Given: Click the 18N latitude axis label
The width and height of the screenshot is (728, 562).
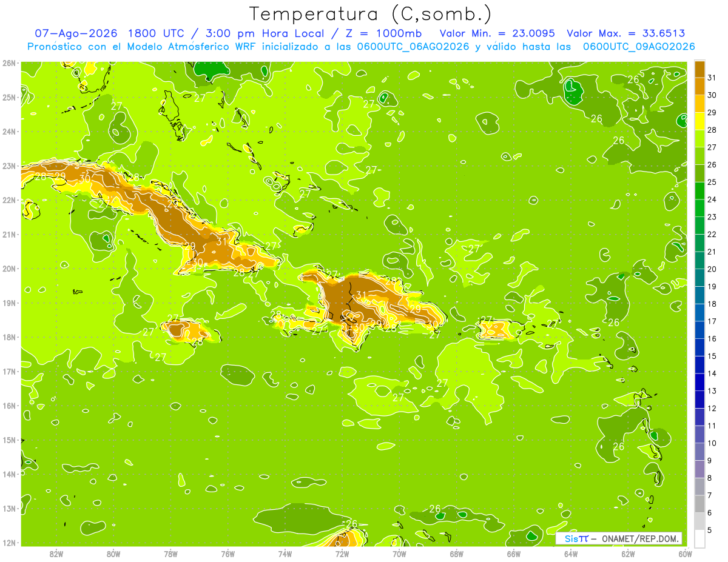Looking at the screenshot, I should [x=9, y=337].
